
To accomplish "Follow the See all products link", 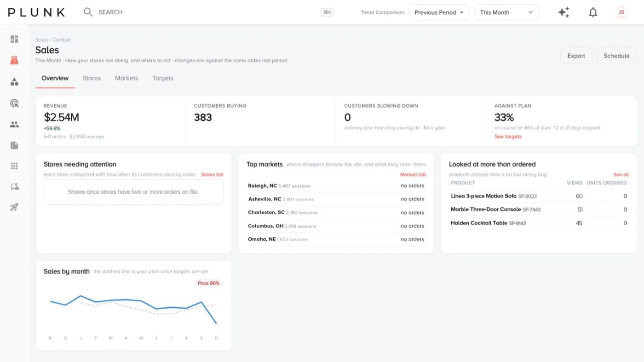I will [621, 175].
